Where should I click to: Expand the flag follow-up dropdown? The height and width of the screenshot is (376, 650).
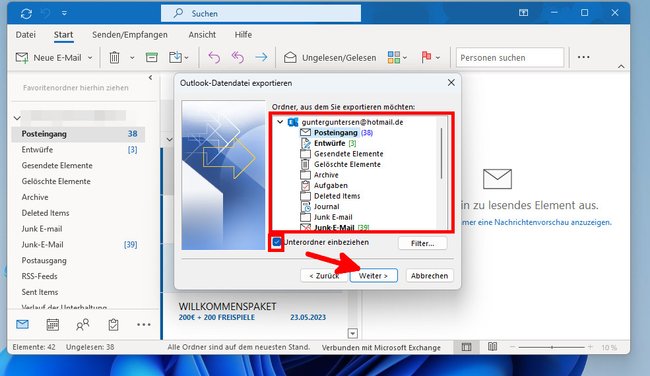438,58
